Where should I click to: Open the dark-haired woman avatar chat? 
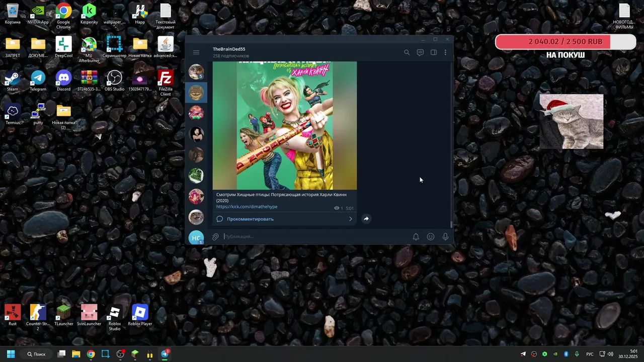pos(196,134)
